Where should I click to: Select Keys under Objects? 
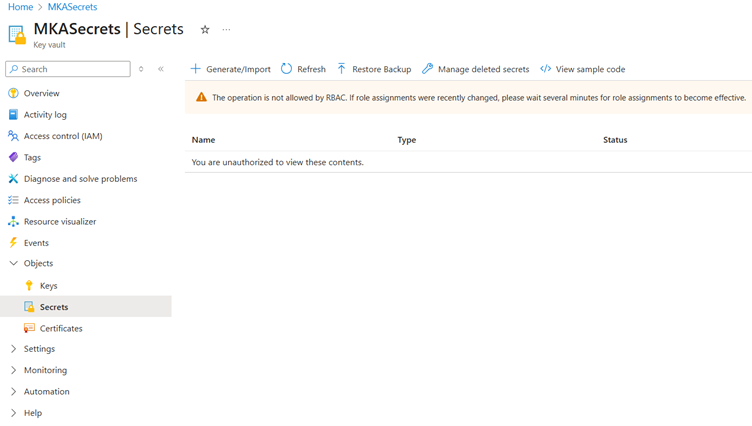coord(48,285)
